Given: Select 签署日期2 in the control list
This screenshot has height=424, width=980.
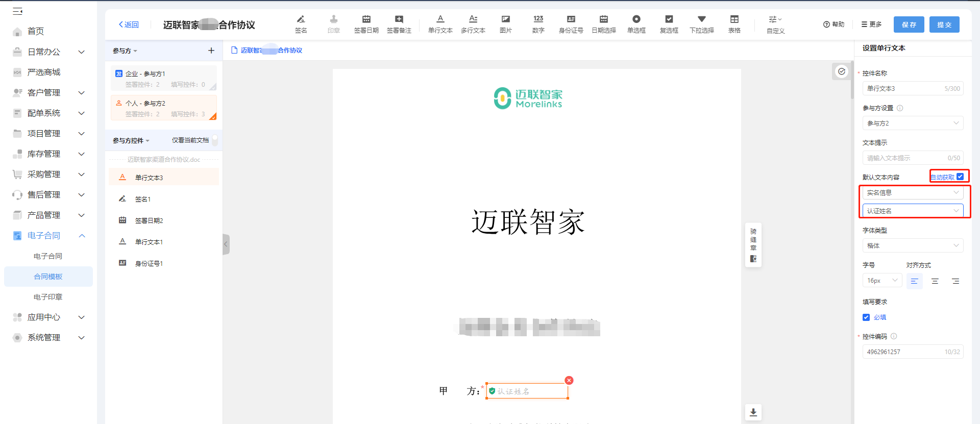Looking at the screenshot, I should tap(164, 220).
